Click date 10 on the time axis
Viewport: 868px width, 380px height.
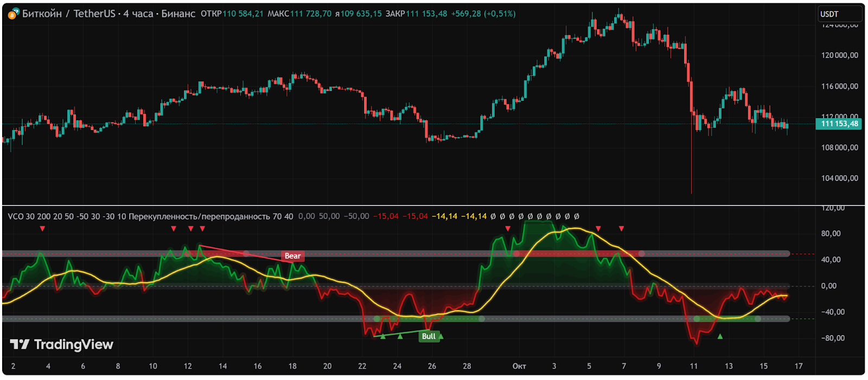153,366
